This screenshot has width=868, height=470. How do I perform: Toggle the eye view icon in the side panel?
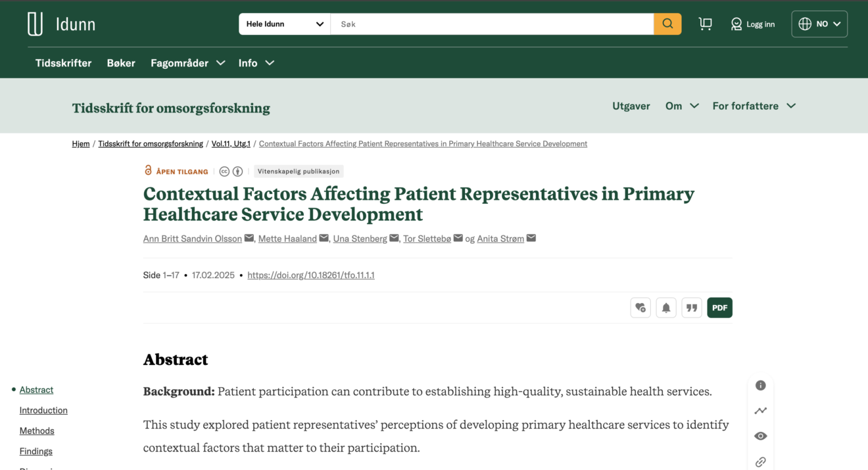(761, 436)
